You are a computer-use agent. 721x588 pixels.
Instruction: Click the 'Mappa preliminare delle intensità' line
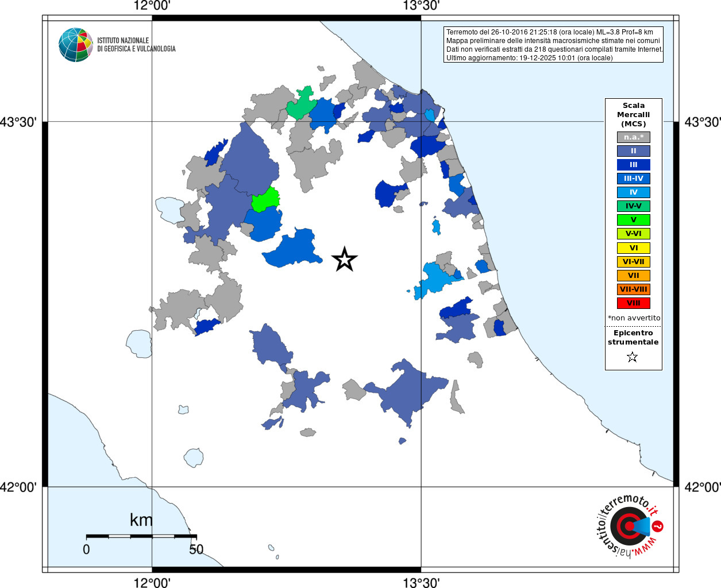[553, 41]
